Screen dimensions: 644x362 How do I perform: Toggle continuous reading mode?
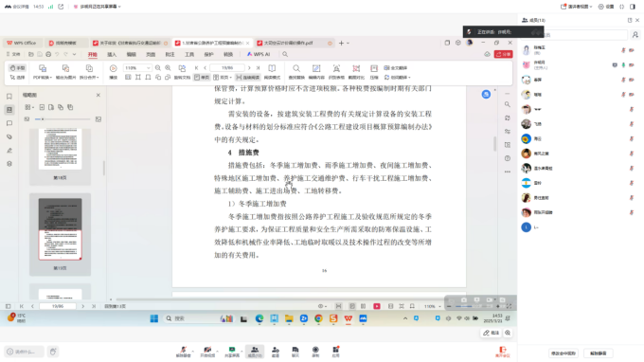pos(248,78)
